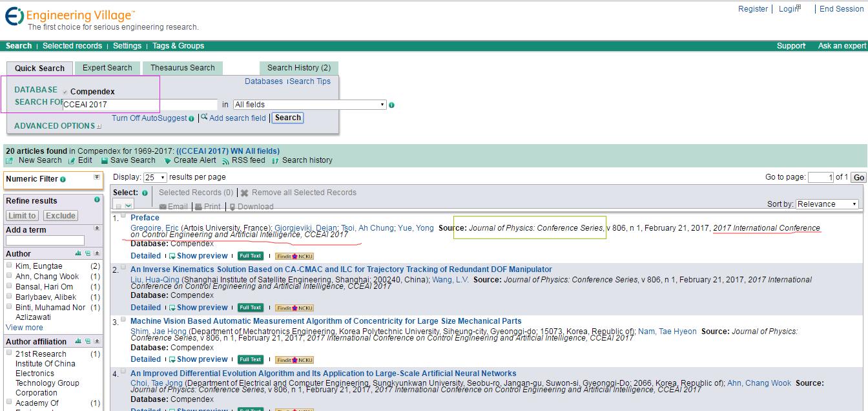Open the All fields search dropdown
Image resolution: width=868 pixels, height=411 pixels.
tap(309, 105)
